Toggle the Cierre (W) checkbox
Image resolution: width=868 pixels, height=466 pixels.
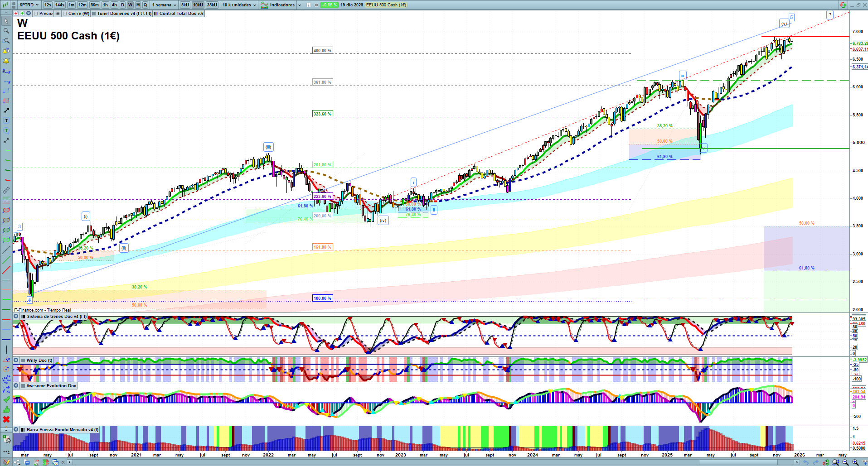click(65, 14)
